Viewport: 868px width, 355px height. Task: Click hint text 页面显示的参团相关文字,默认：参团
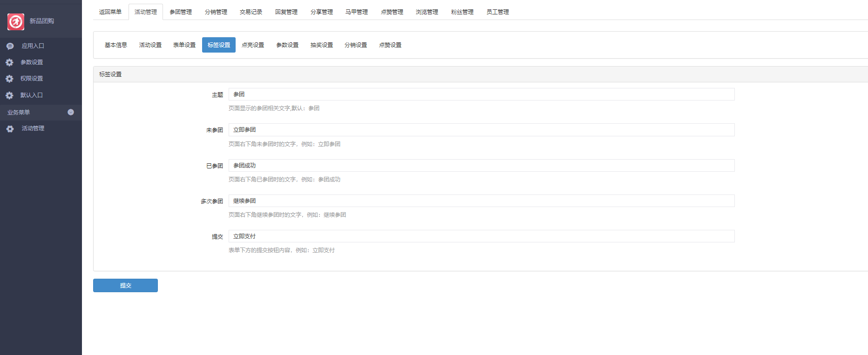[x=274, y=108]
